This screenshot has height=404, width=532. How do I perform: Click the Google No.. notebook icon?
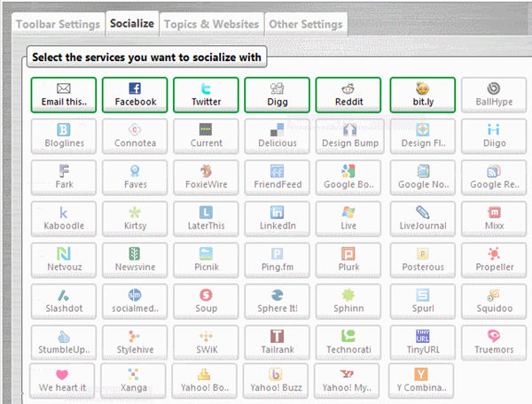pyautogui.click(x=423, y=171)
